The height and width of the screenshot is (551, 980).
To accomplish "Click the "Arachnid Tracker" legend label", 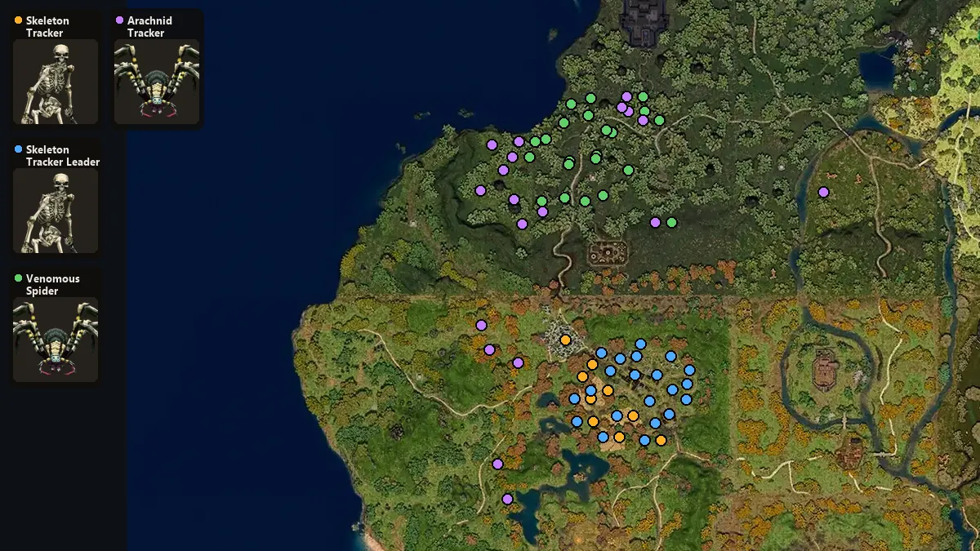I will (149, 27).
